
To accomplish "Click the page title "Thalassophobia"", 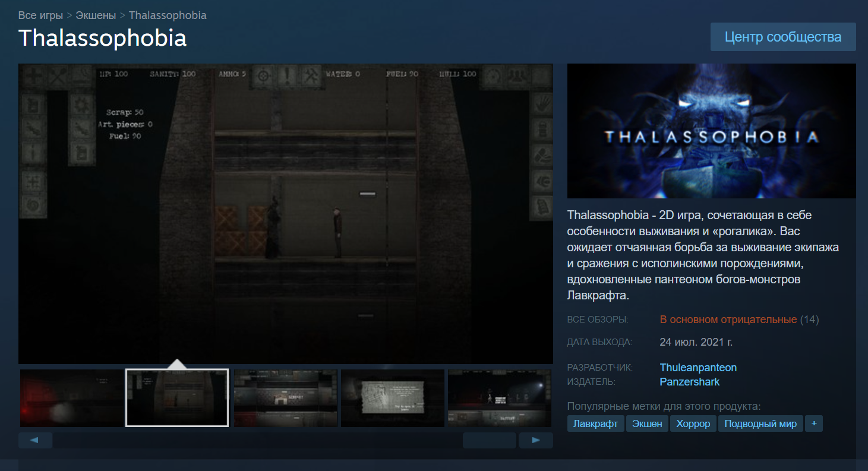I will coord(103,37).
